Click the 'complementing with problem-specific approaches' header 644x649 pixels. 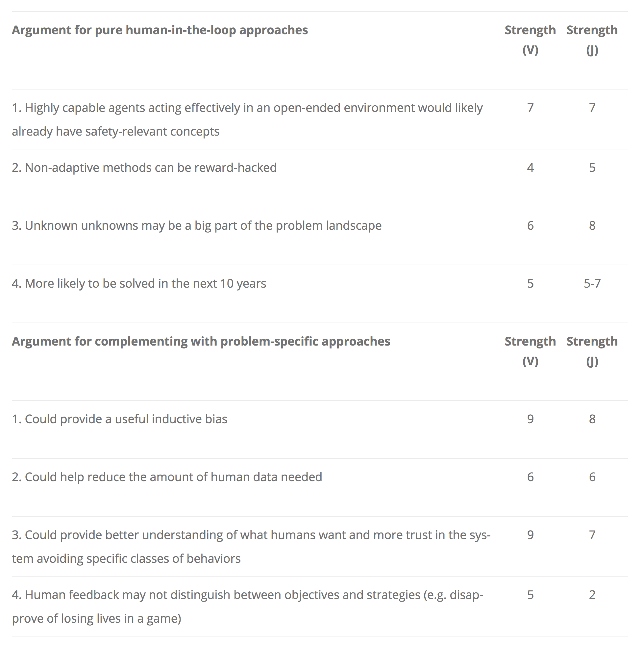[x=201, y=341]
